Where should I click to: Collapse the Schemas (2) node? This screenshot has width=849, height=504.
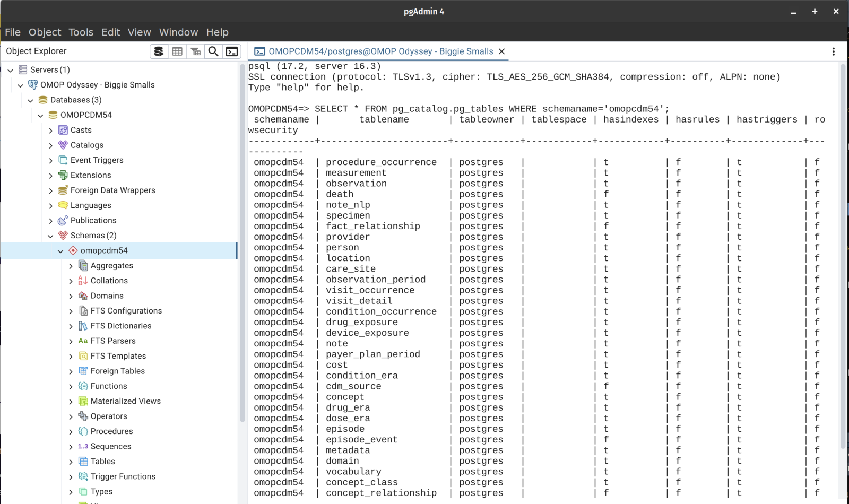pos(51,236)
